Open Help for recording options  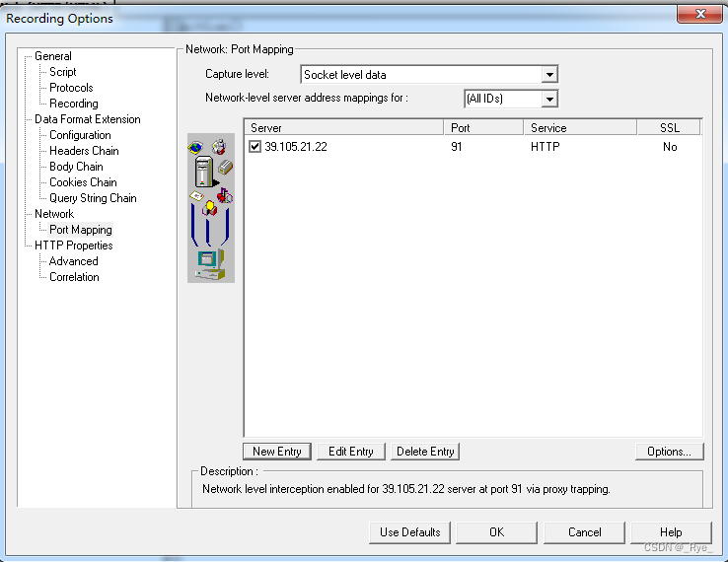[x=671, y=532]
